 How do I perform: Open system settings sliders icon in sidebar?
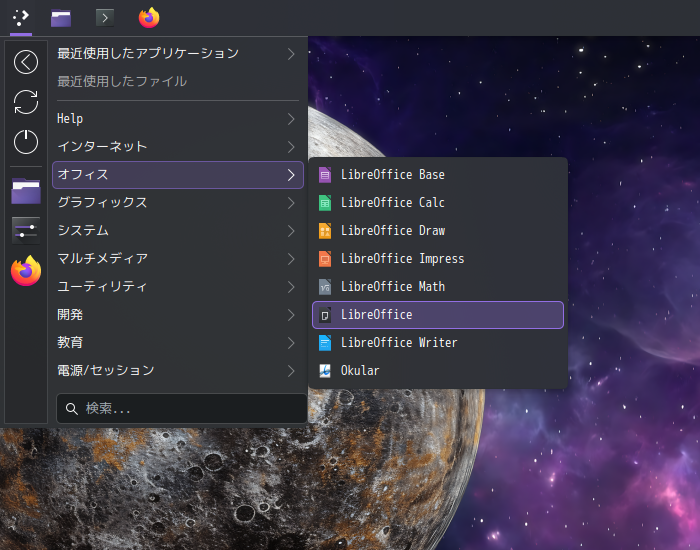click(26, 231)
